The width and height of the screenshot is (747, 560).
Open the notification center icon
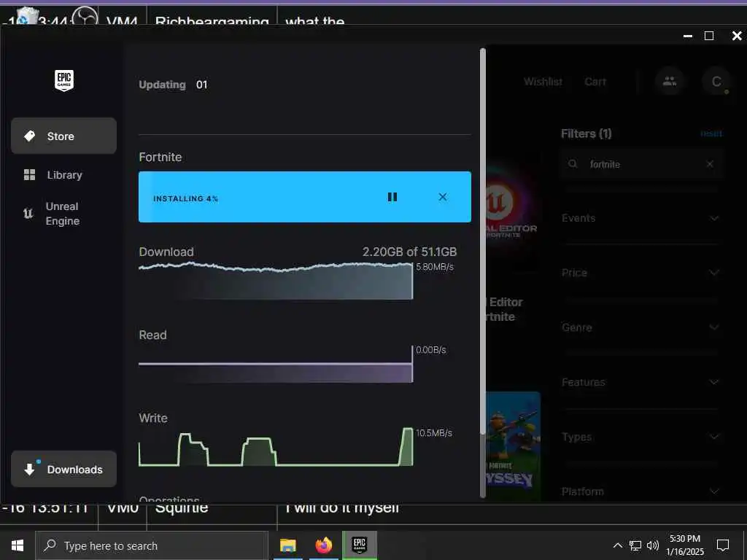pos(723,545)
